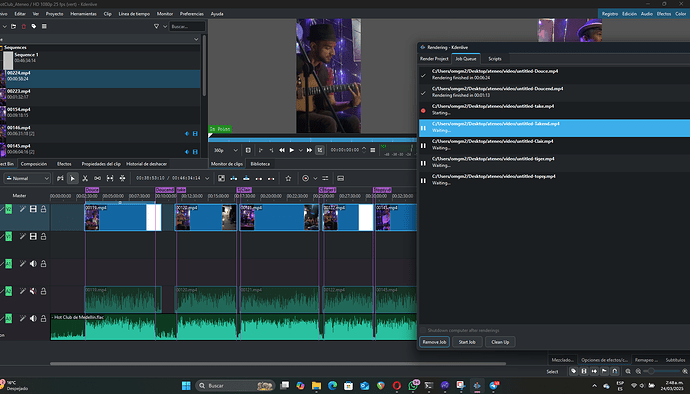
Task: Select the Razor cut tool in timeline toolbar
Action: coord(85,178)
